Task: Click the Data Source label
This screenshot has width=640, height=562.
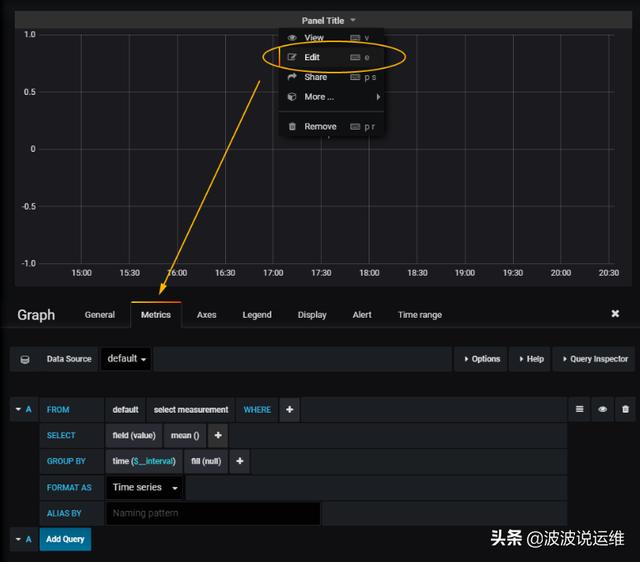Action: click(x=69, y=359)
